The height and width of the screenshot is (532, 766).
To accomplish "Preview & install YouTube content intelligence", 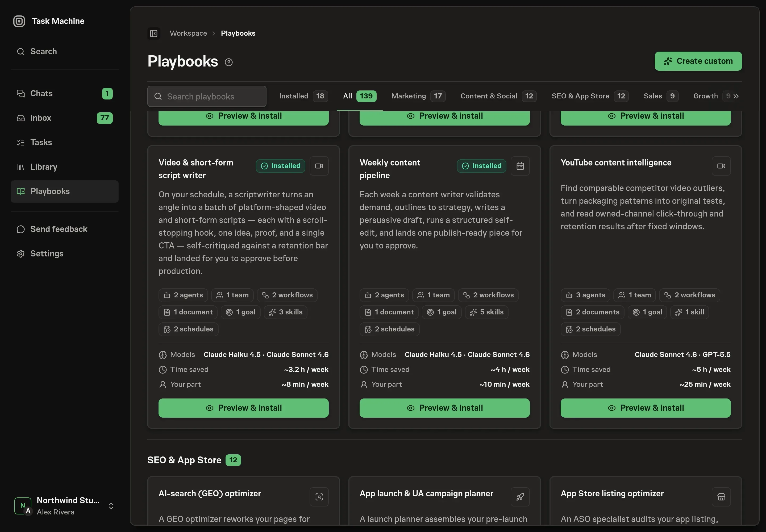I will [x=645, y=408].
